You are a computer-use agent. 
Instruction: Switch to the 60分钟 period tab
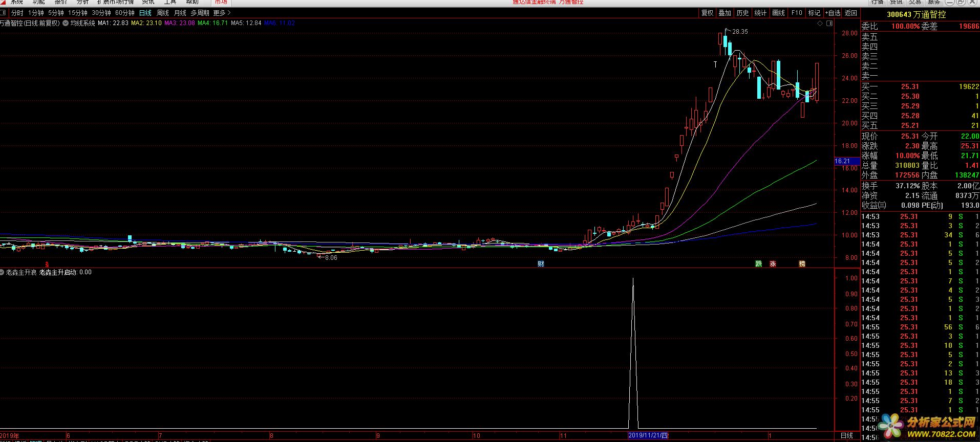124,13
